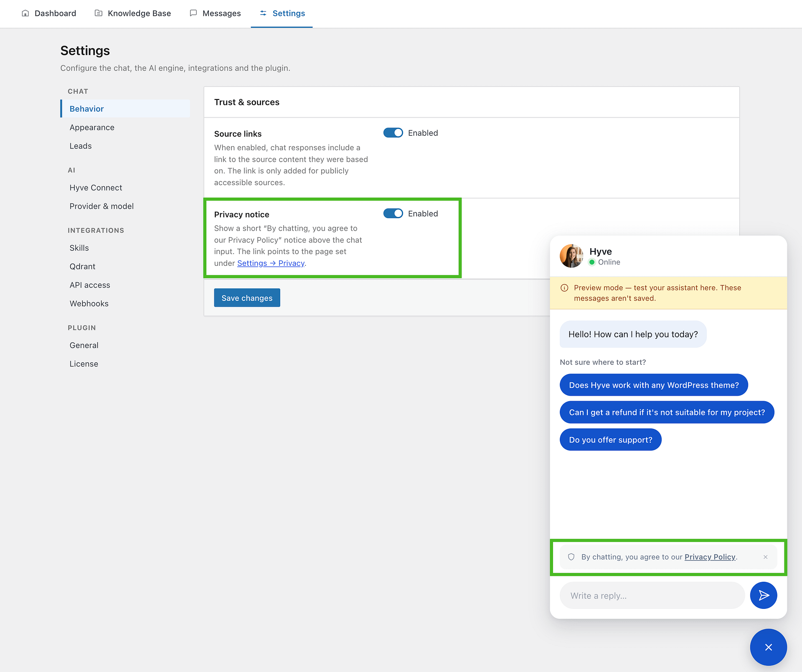The image size is (802, 672).
Task: Click 'Not sure where to start?' text
Action: [x=603, y=362]
